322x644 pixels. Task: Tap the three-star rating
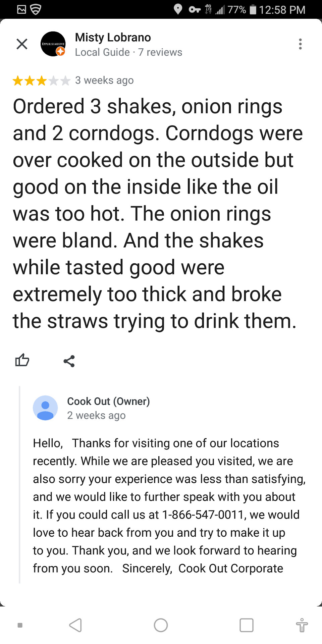point(41,80)
